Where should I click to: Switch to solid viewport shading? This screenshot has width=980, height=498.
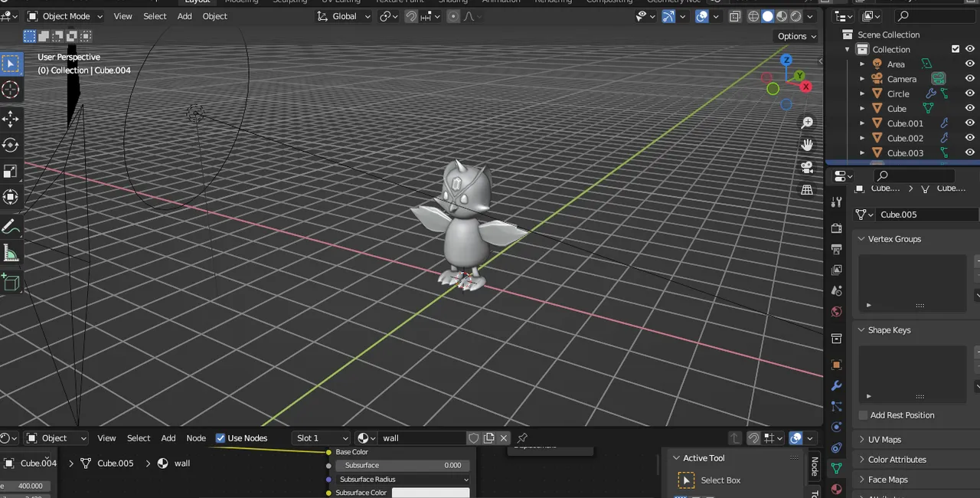pos(768,16)
